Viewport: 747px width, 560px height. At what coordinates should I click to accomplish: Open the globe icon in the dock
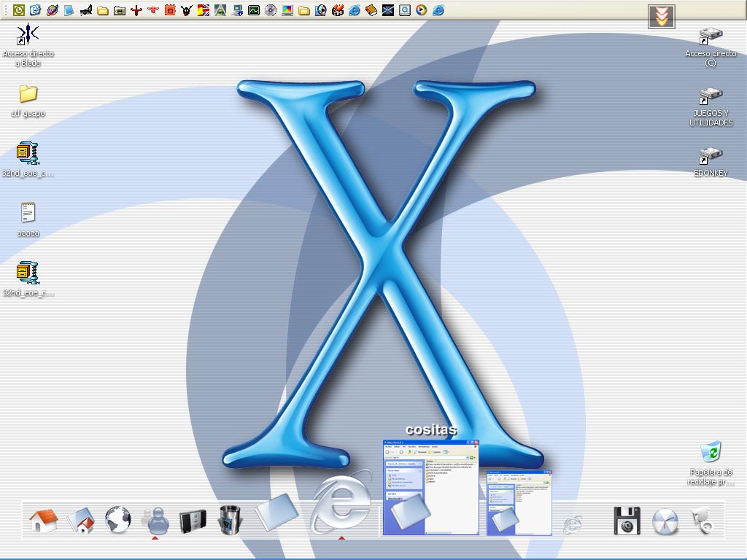pyautogui.click(x=118, y=520)
